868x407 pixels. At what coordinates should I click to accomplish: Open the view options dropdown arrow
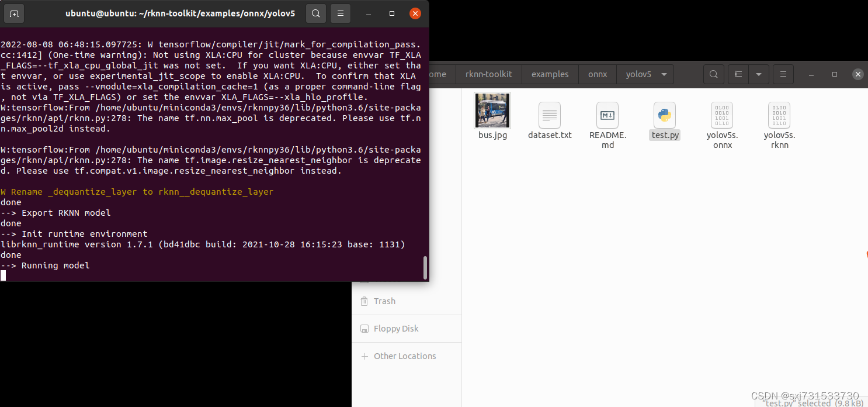point(759,74)
